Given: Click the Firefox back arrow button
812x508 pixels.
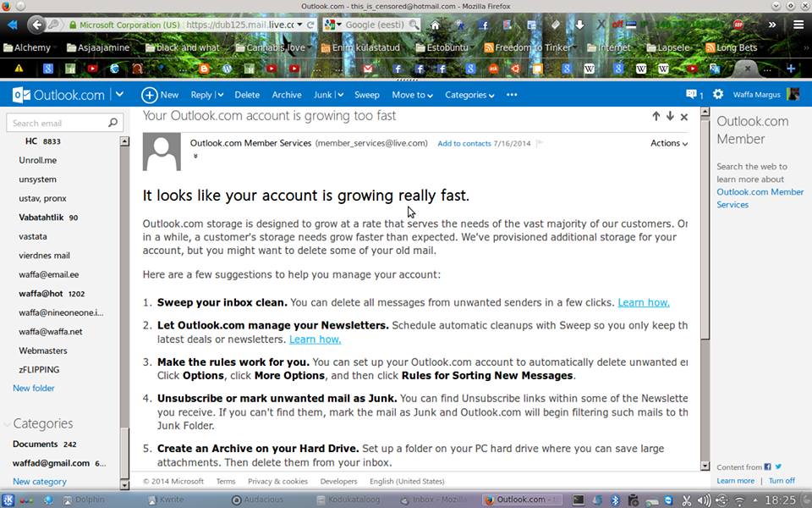Looking at the screenshot, I should point(36,25).
